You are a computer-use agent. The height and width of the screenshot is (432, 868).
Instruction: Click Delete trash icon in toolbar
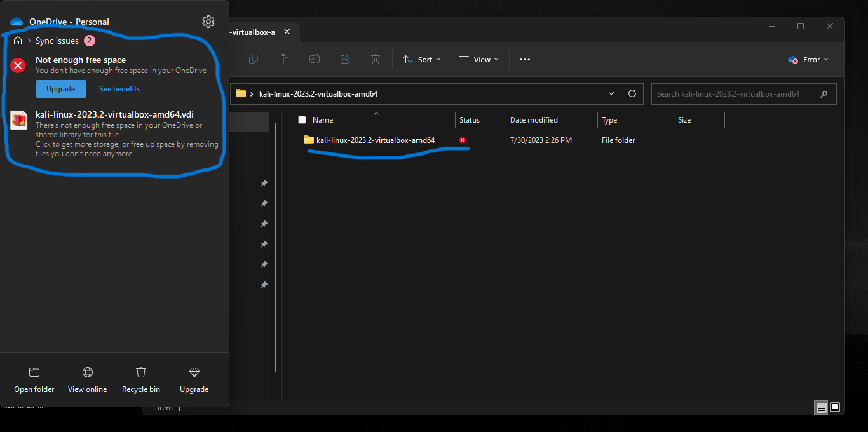click(x=376, y=59)
